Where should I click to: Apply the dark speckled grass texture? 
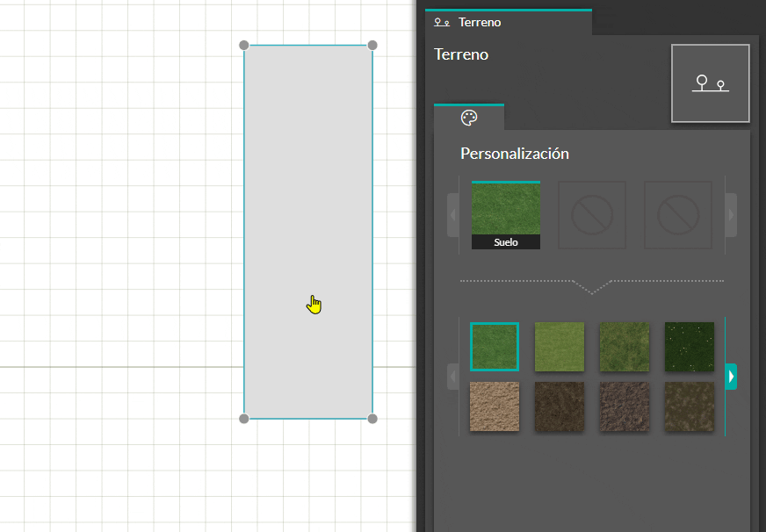coord(690,347)
